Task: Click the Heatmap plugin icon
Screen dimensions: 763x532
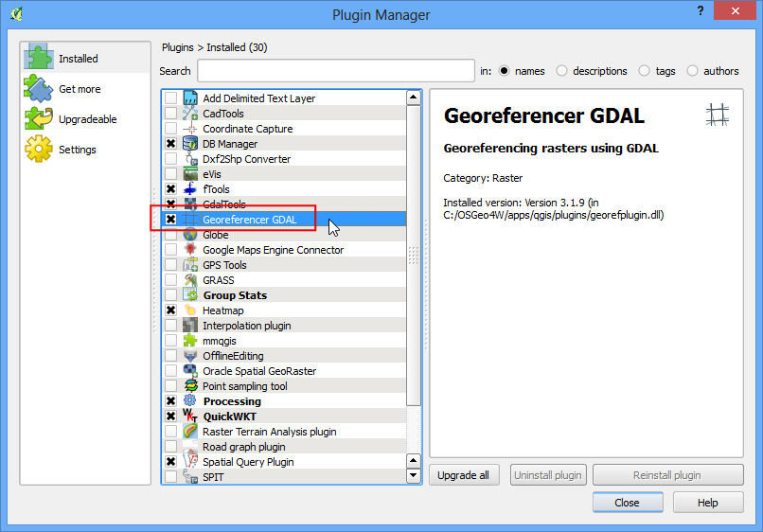Action: point(189,310)
